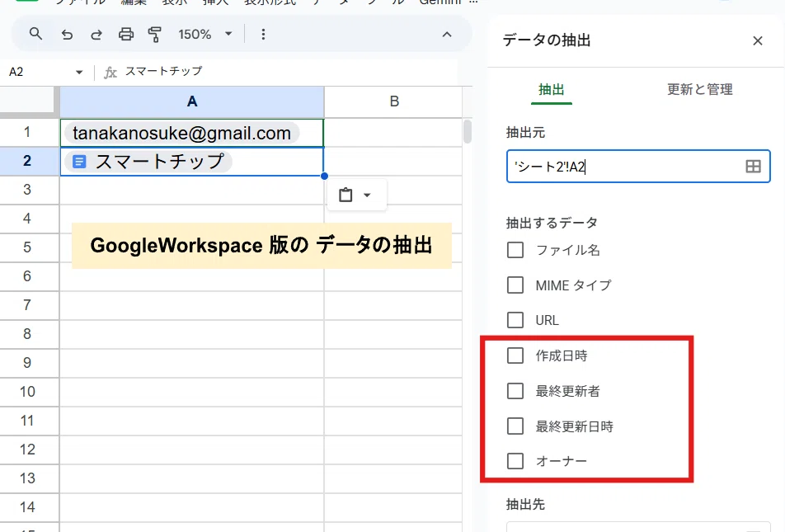The height and width of the screenshot is (532, 785).
Task: Switch to the 更新と管理 tab
Action: (699, 90)
